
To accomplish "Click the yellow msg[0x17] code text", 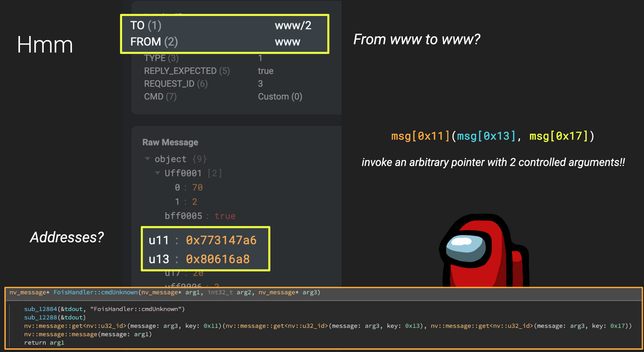I will click(559, 136).
